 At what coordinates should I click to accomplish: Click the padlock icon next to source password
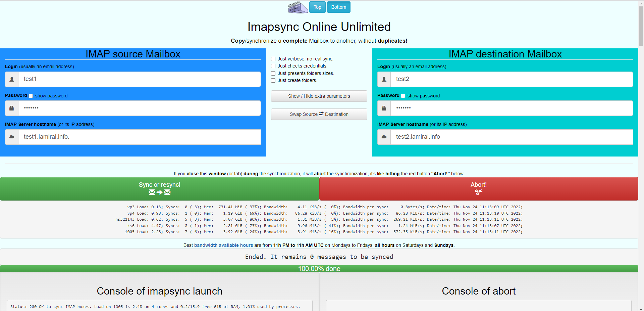[x=11, y=108]
